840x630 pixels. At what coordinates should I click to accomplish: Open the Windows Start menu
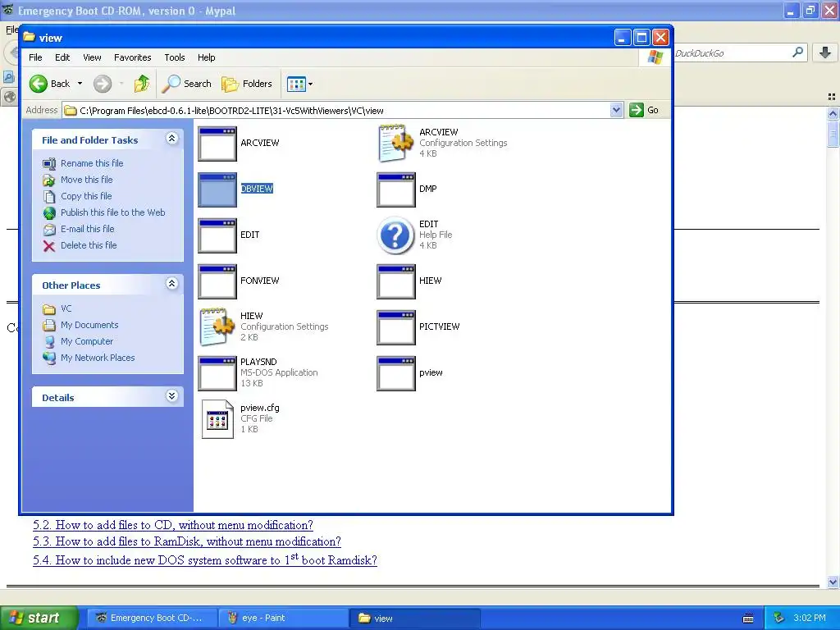click(39, 618)
